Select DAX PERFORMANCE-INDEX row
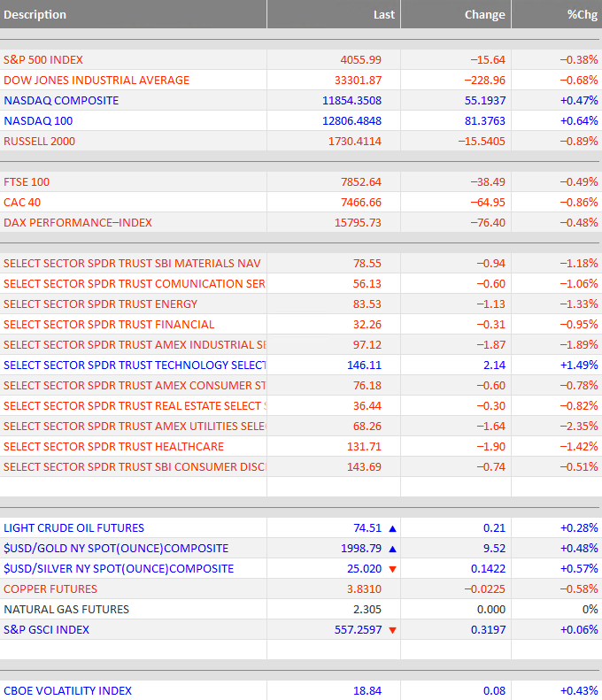Screen dimensions: 602x700 [x=301, y=223]
